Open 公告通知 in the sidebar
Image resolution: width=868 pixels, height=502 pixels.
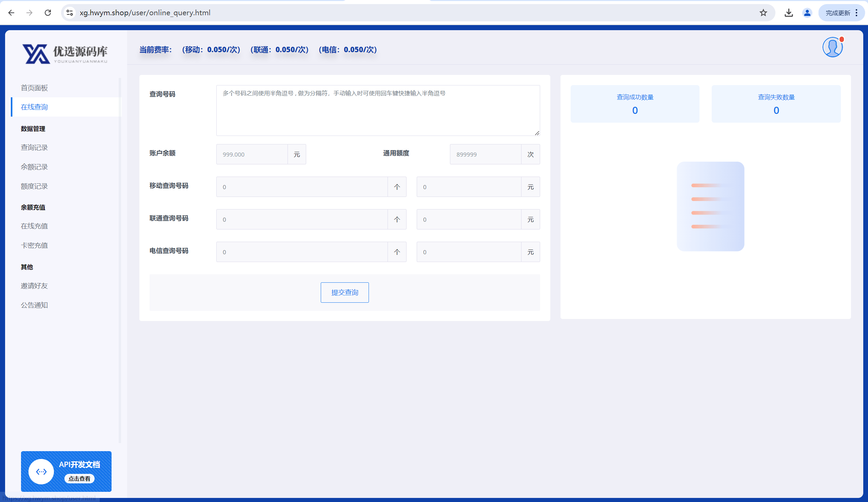[x=34, y=305]
